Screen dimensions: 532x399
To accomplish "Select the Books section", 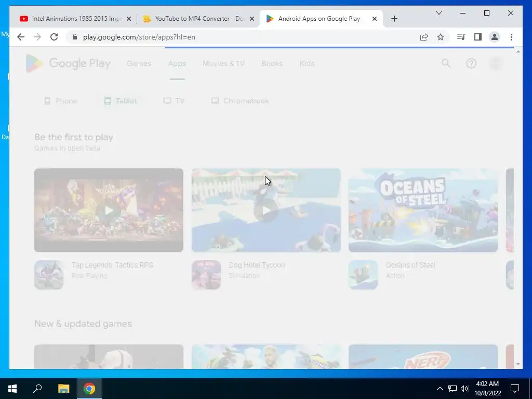I will [272, 63].
